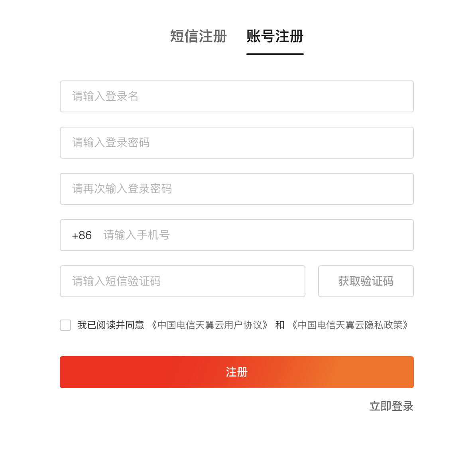Open the 《中国电信天翼云用户协议》 link
The height and width of the screenshot is (459, 476).
coord(209,325)
